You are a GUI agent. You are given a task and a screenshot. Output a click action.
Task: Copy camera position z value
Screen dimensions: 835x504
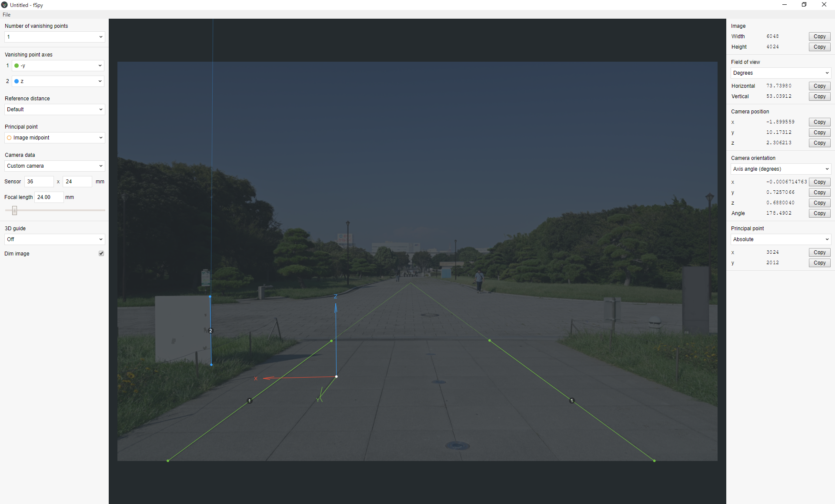tap(819, 143)
